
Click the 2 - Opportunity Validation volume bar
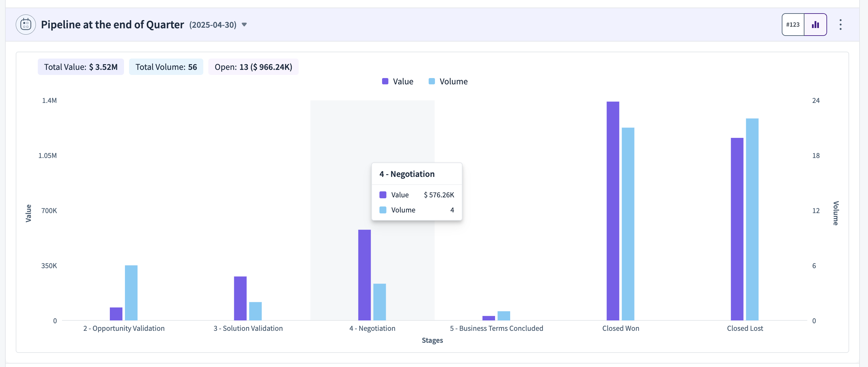click(x=131, y=293)
